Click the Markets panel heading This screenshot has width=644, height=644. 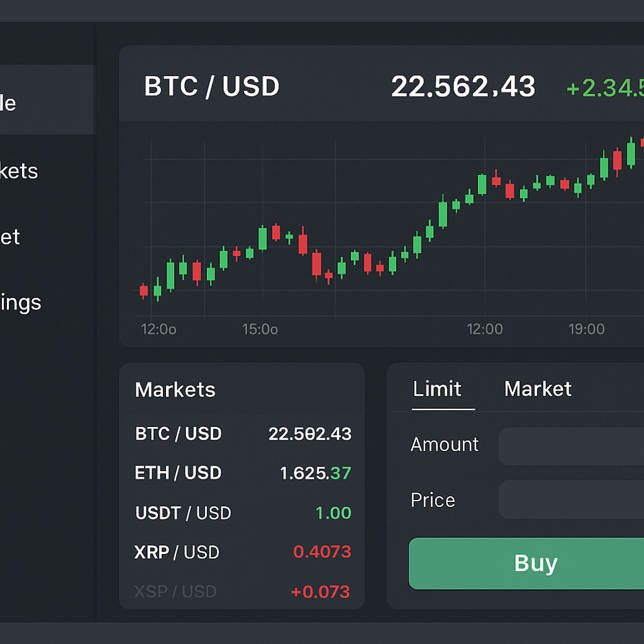pos(175,390)
